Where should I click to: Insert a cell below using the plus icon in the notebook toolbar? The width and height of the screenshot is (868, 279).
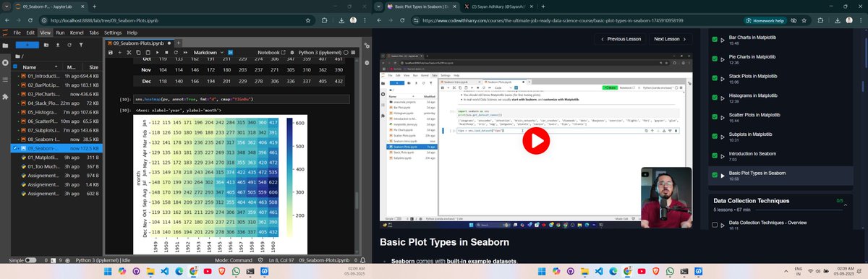pos(120,53)
